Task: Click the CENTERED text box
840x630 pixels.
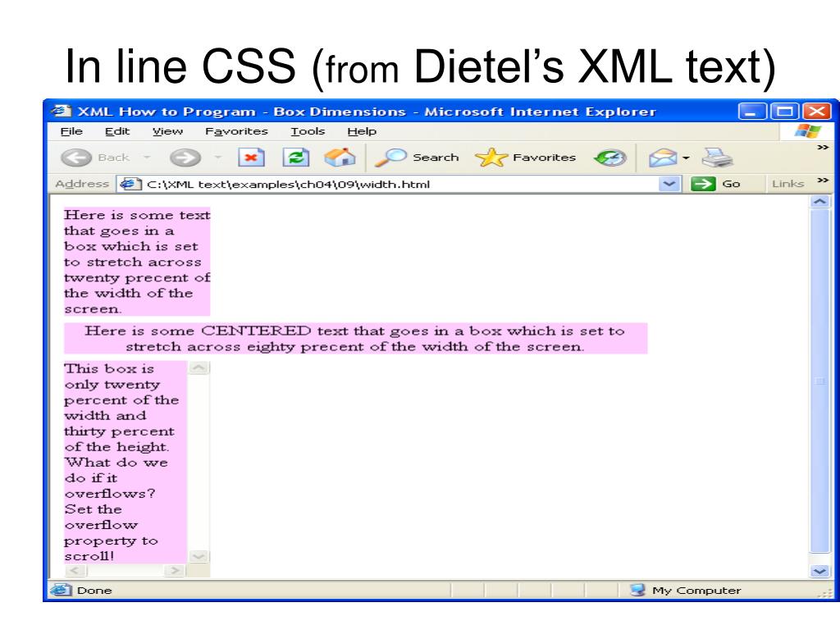Action: tap(356, 339)
